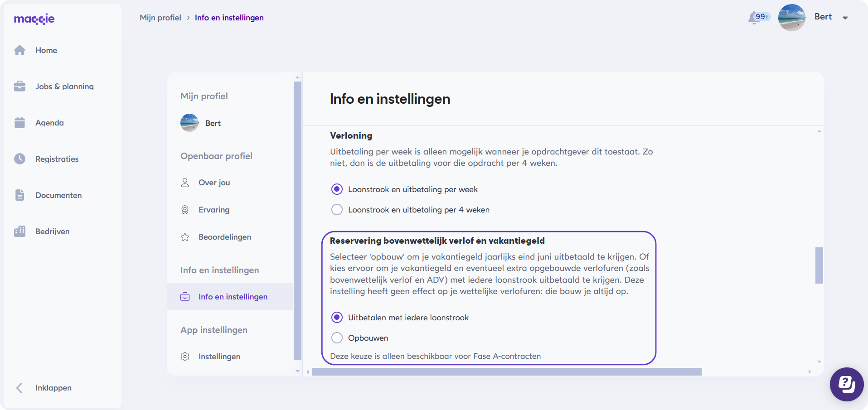Select Uitbetalen met iedere loonstrook

(x=337, y=318)
